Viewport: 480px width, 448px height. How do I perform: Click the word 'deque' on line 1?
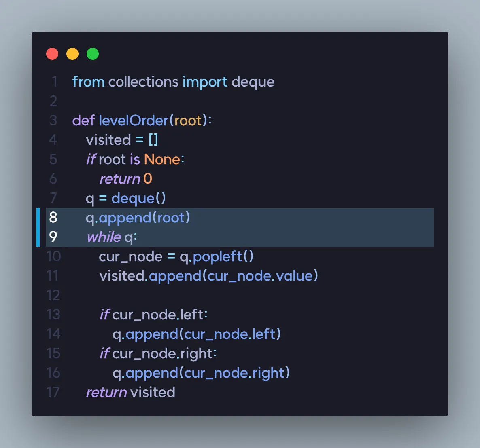(x=253, y=82)
